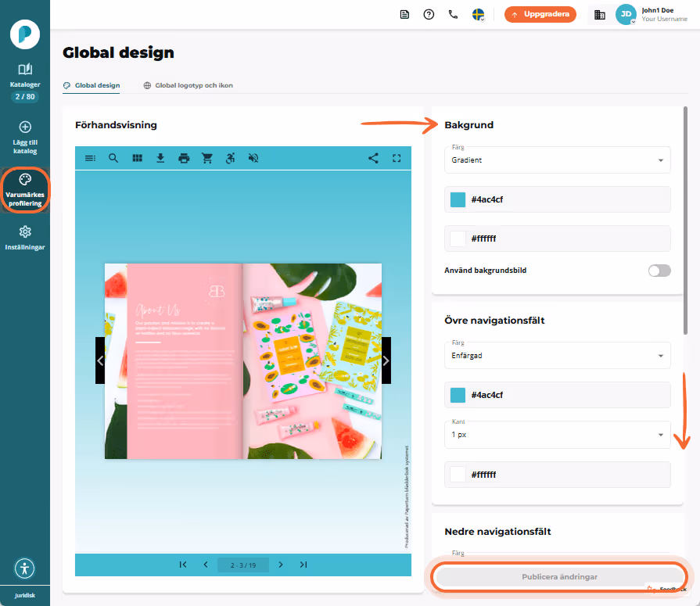Click the Nedre navigationsfält heading
This screenshot has height=606, width=700.
(x=497, y=532)
